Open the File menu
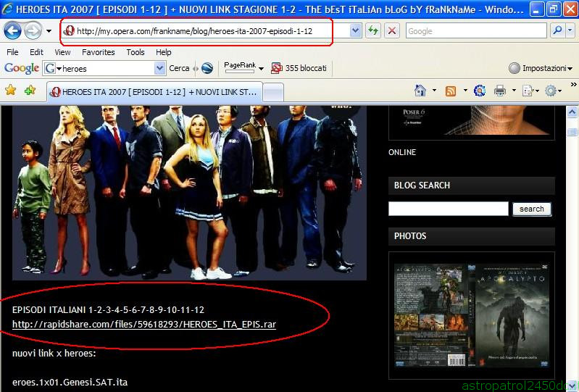 click(x=12, y=52)
